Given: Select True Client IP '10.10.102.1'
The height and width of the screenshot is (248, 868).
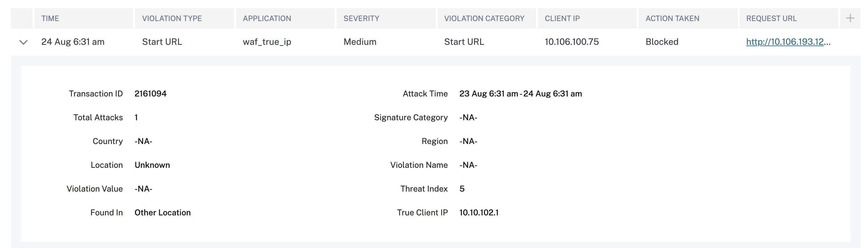Looking at the screenshot, I should [479, 213].
